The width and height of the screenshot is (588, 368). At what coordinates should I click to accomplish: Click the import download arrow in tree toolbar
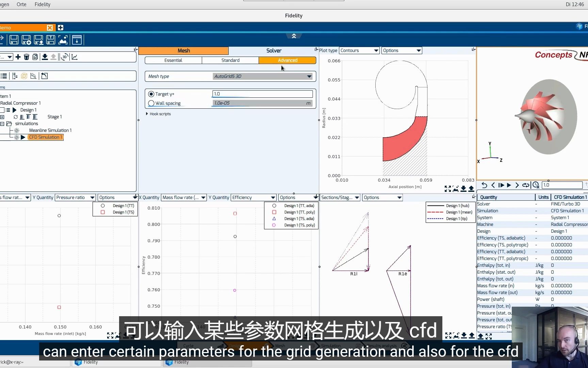45,57
